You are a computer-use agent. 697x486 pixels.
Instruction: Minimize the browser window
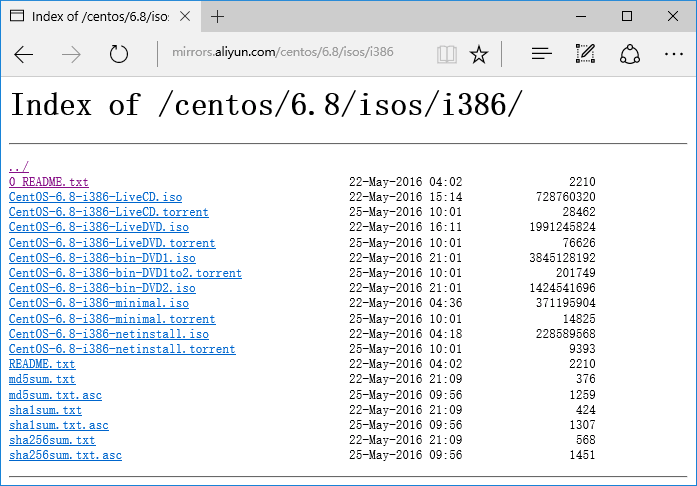click(x=581, y=16)
